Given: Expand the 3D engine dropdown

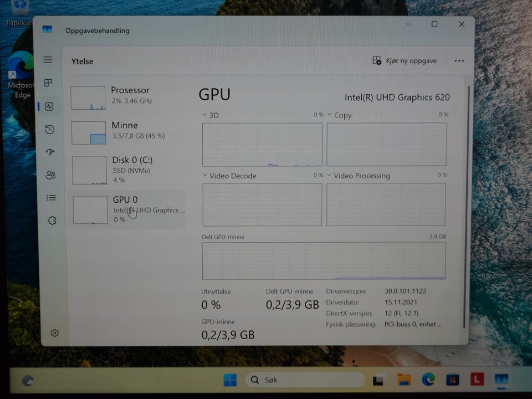Looking at the screenshot, I should [x=204, y=115].
